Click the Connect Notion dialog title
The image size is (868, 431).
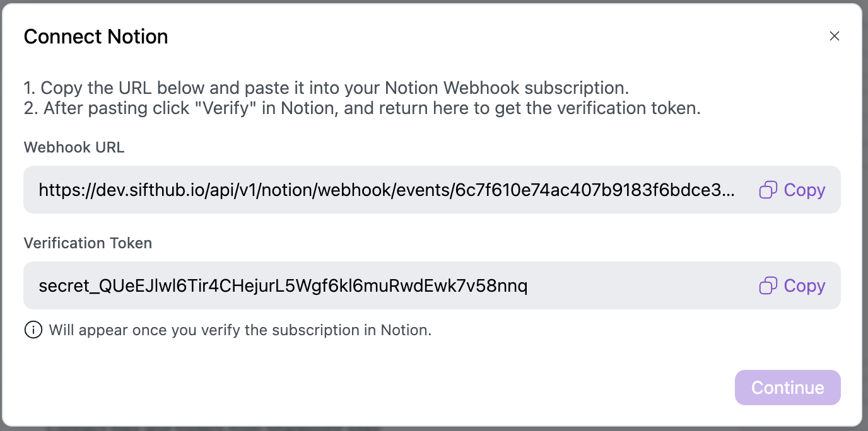pos(96,37)
